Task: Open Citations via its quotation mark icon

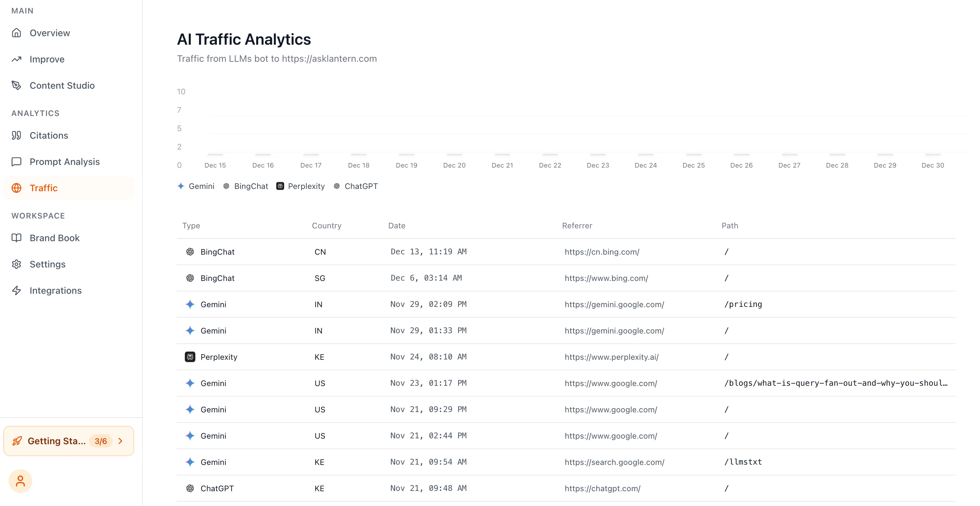Action: 17,135
